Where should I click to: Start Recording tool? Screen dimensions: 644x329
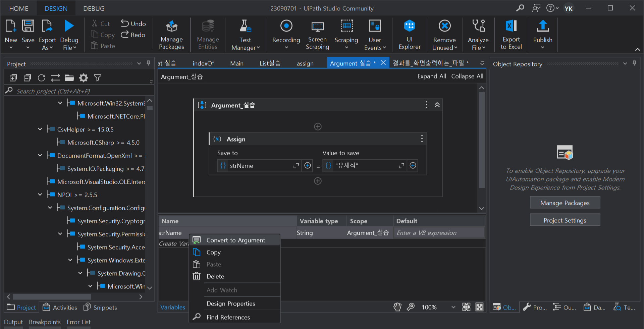pyautogui.click(x=286, y=35)
